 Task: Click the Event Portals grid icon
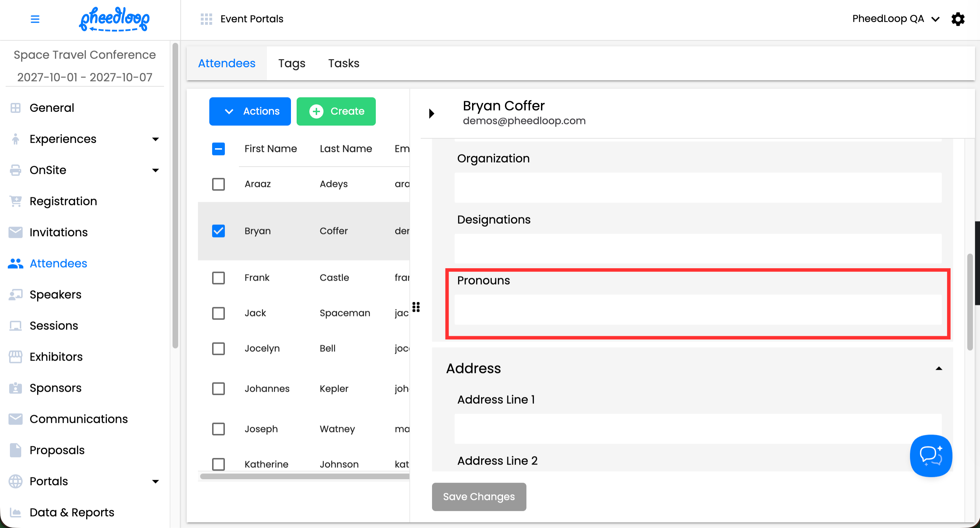(x=206, y=19)
